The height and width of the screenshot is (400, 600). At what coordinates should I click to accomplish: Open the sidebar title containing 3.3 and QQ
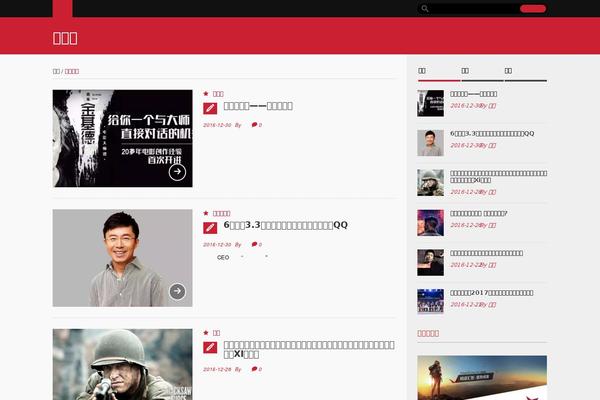492,134
